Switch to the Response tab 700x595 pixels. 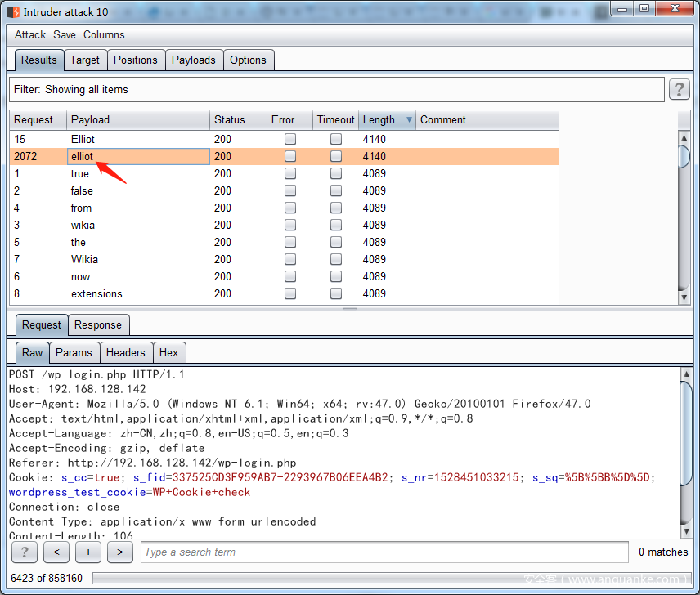(x=98, y=325)
